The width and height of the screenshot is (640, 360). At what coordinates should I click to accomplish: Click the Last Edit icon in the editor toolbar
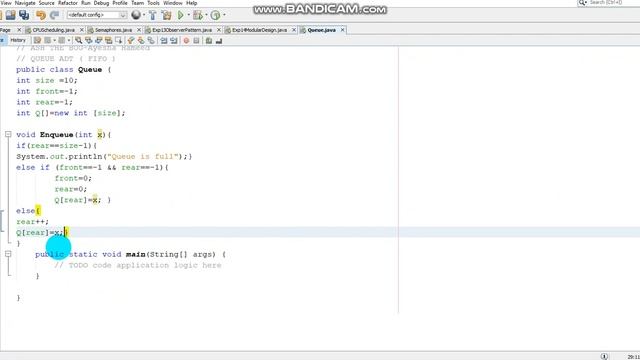pyautogui.click(x=38, y=40)
